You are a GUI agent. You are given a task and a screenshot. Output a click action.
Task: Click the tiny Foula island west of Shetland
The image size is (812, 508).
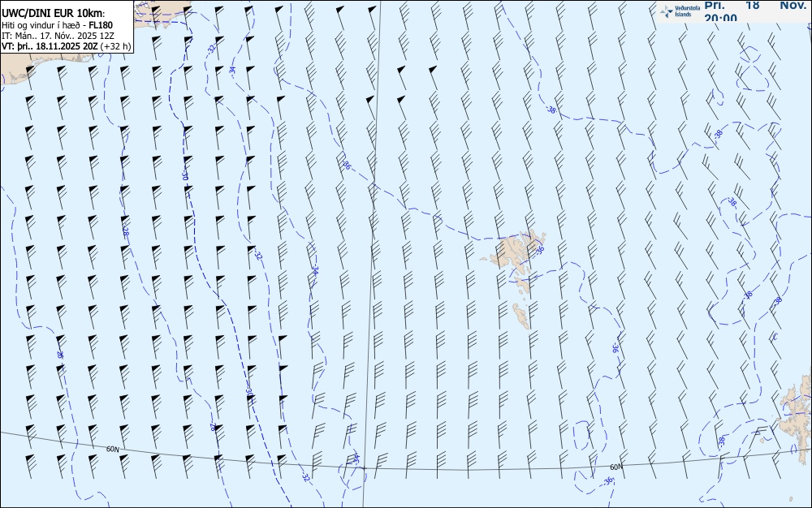point(762,441)
